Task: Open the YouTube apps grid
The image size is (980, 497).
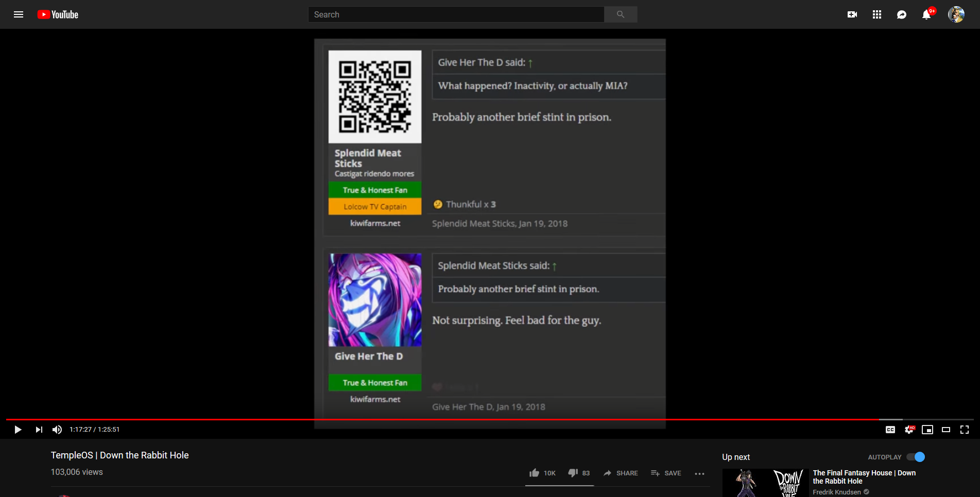Action: pyautogui.click(x=877, y=14)
